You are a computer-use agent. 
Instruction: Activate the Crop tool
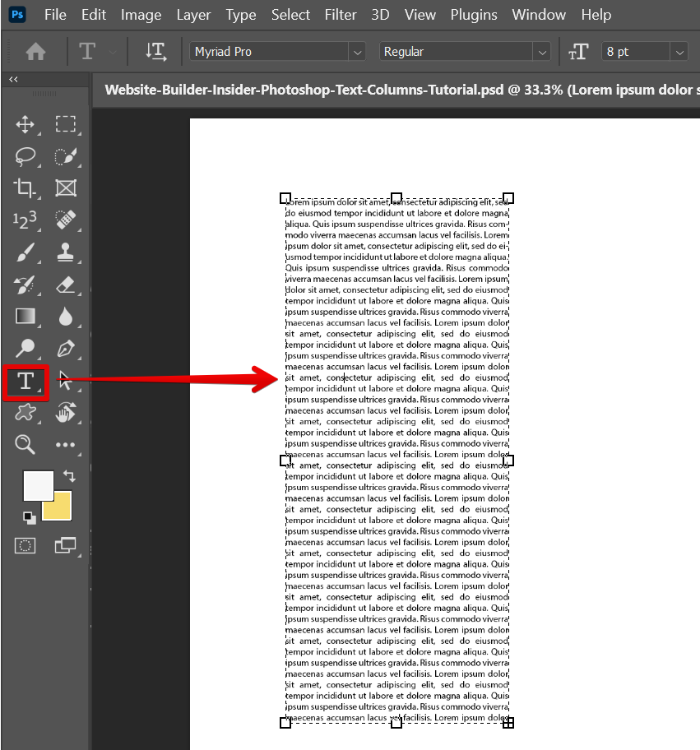[25, 188]
